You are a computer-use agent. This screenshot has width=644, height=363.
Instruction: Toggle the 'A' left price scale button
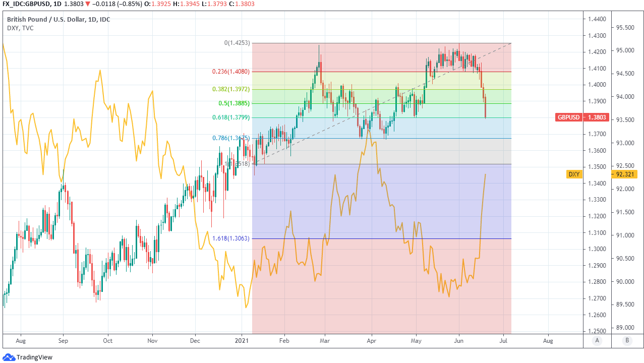coord(597,340)
